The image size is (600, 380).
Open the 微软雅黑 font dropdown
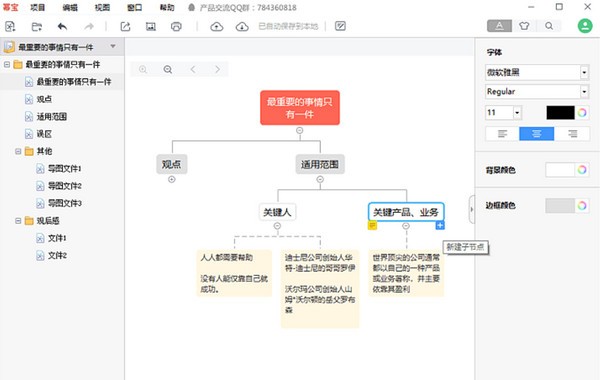tap(584, 72)
